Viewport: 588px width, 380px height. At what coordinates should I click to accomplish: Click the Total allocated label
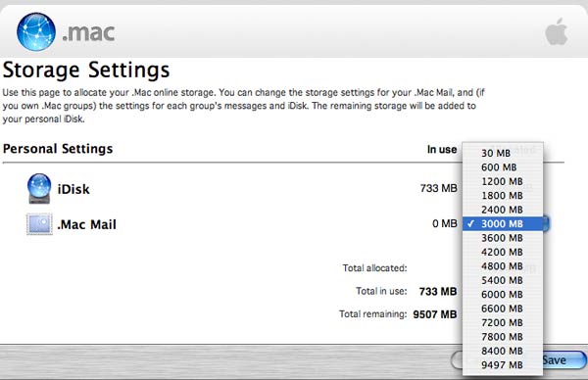(x=374, y=268)
